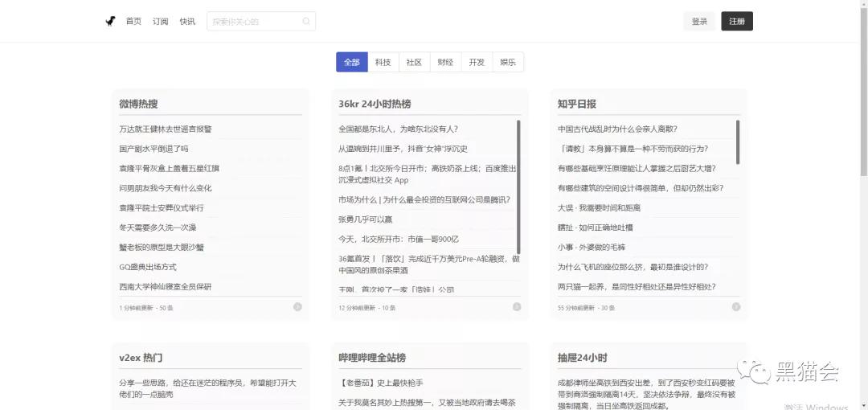Click the 36kr list scrollbar
The width and height of the screenshot is (868, 410).
pos(518,187)
